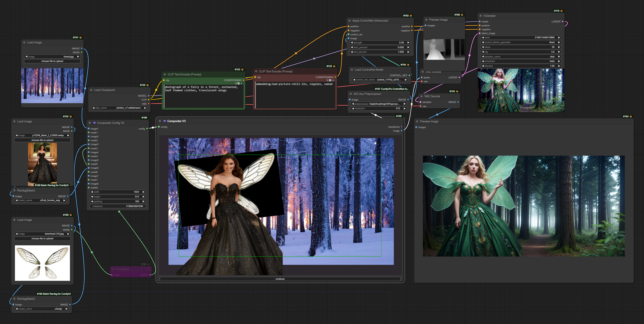
Task: Click the fox badge next to #191
Action: pos(80,37)
